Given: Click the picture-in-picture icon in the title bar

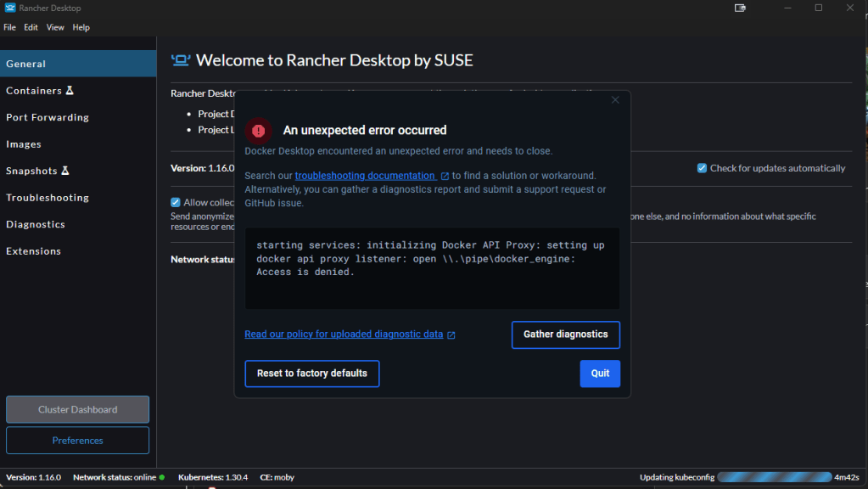Looking at the screenshot, I should [740, 8].
